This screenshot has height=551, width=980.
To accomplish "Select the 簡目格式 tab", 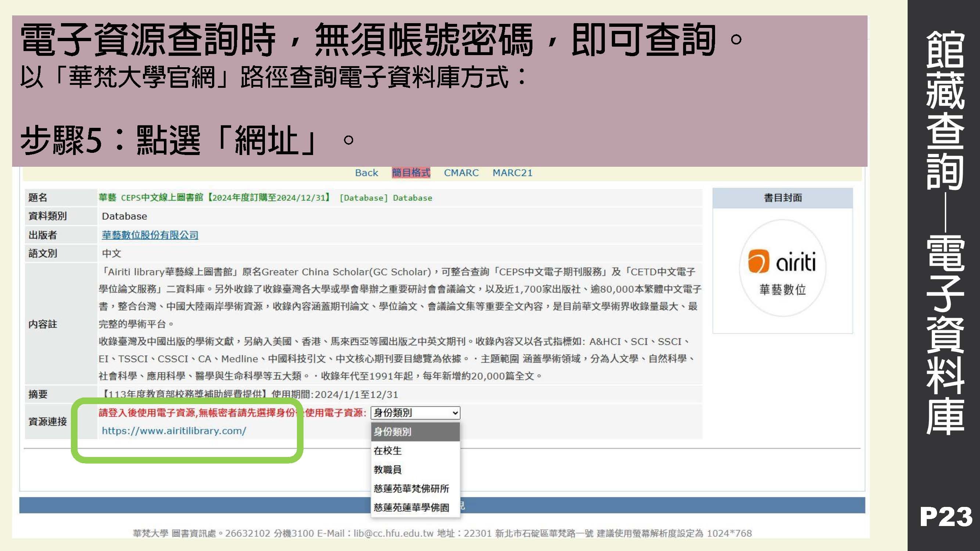I will (411, 173).
